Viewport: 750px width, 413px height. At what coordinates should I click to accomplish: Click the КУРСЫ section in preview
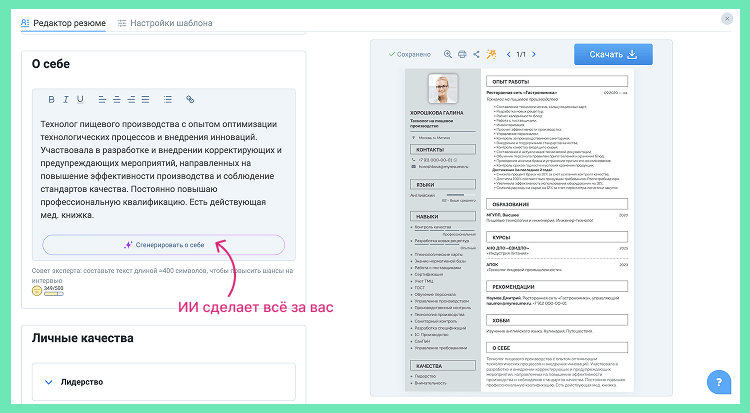pyautogui.click(x=557, y=237)
